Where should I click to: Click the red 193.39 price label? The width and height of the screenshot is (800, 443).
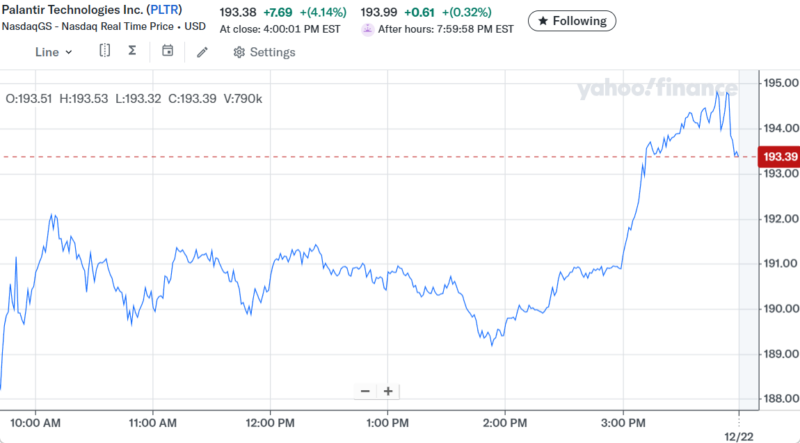point(779,157)
